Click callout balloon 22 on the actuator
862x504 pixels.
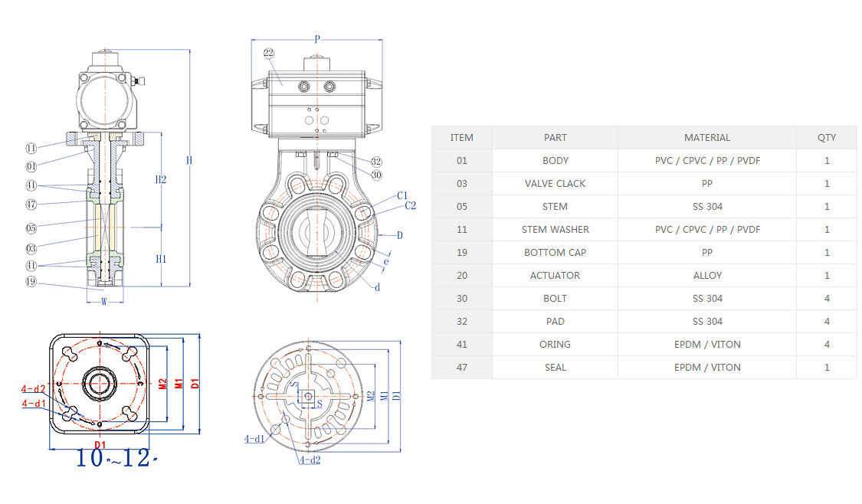(x=269, y=53)
